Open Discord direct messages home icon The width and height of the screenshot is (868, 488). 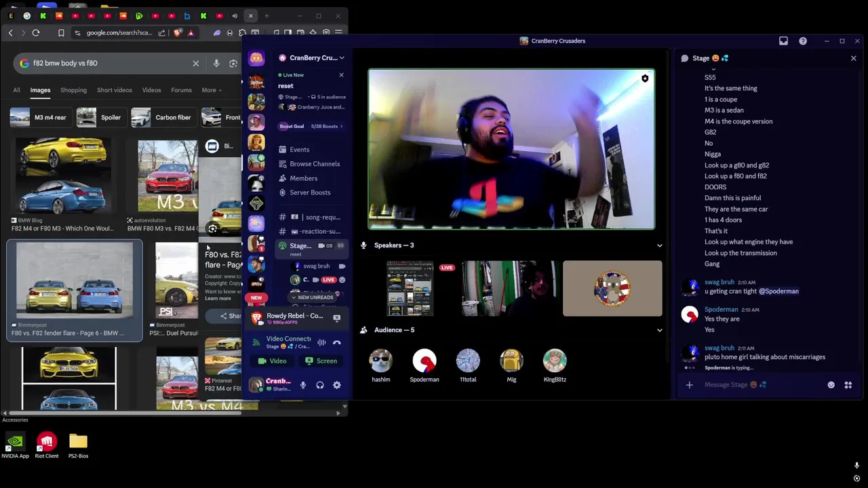point(256,59)
